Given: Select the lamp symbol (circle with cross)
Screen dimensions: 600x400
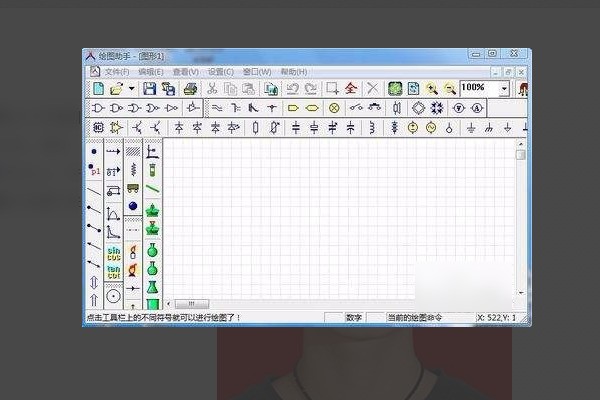Looking at the screenshot, I should click(x=333, y=108).
